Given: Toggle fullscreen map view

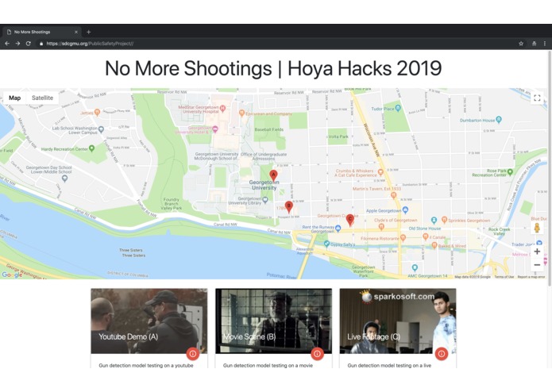Looking at the screenshot, I should (x=537, y=98).
